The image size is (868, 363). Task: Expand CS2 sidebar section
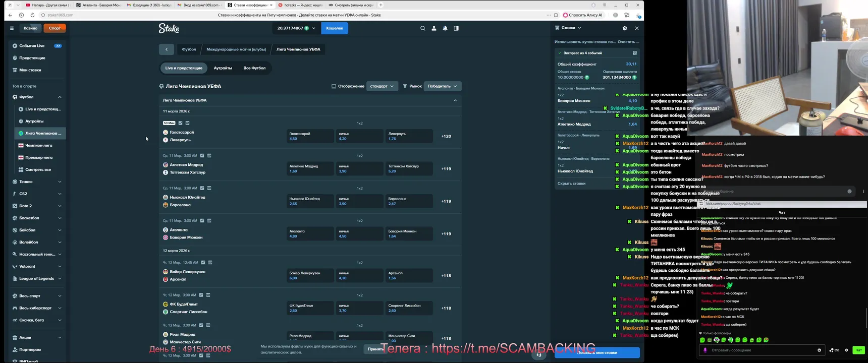[60, 194]
